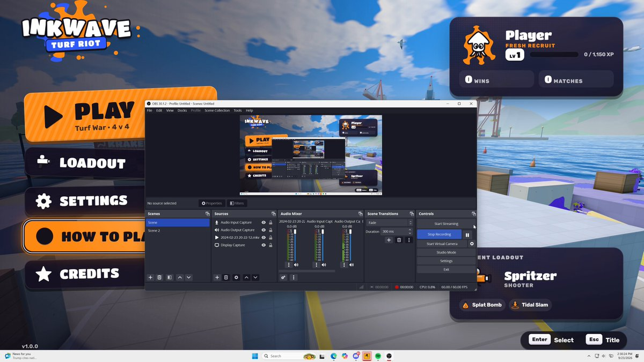Screen dimensions: 644x362
Task: Open the Windows Start menu
Action: pyautogui.click(x=255, y=356)
